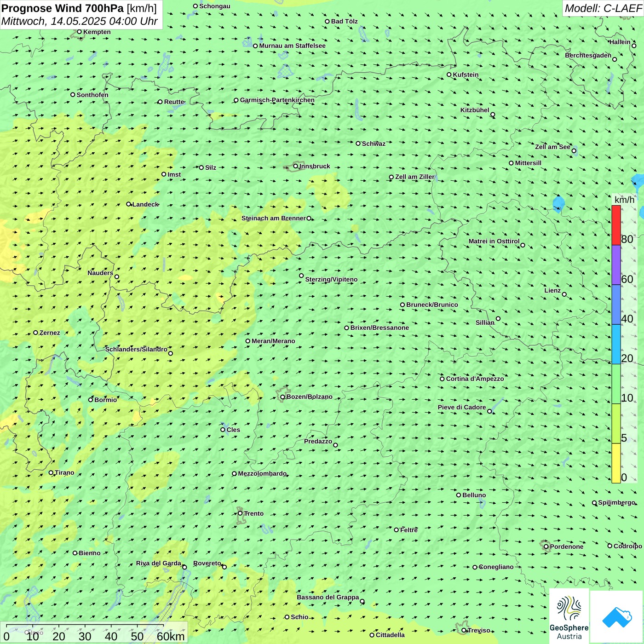The image size is (644, 644).
Task: Click the 'Zell am Ziller' label
Action: coord(415,177)
